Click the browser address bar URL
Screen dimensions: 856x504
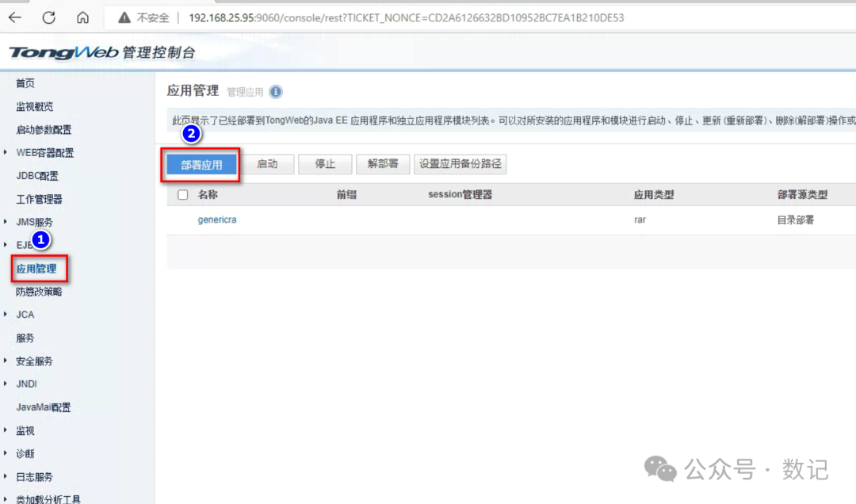pyautogui.click(x=406, y=17)
